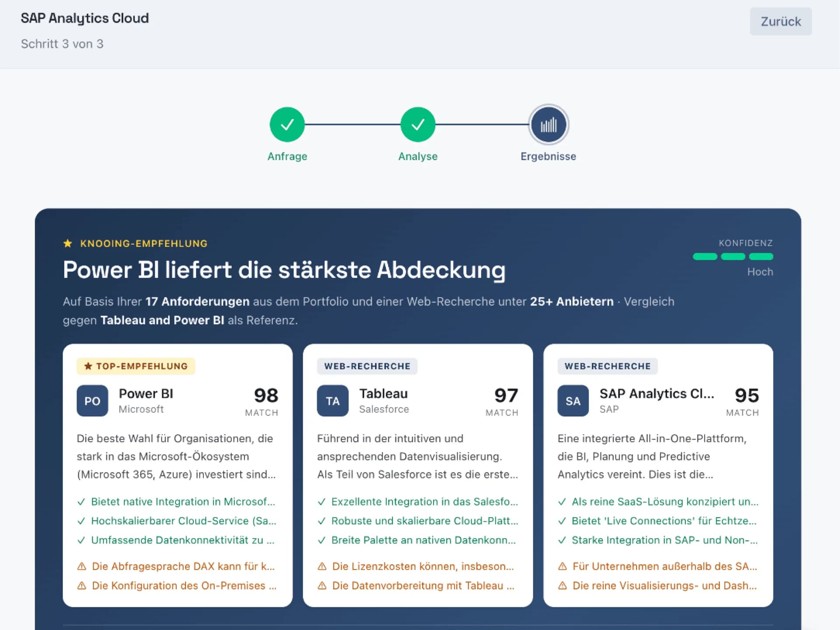Click the green Konfidenz indicator bars
Screen dimensions: 840x630
[733, 256]
